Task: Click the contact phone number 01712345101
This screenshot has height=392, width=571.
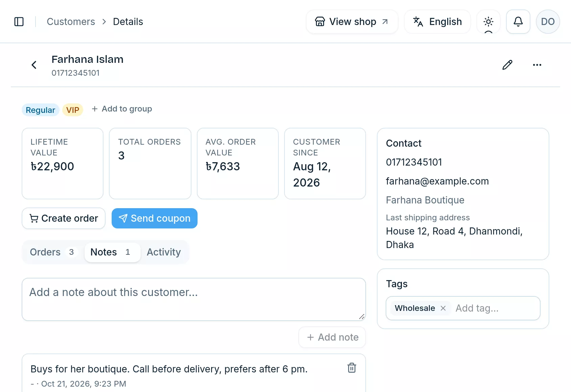Action: [x=414, y=162]
